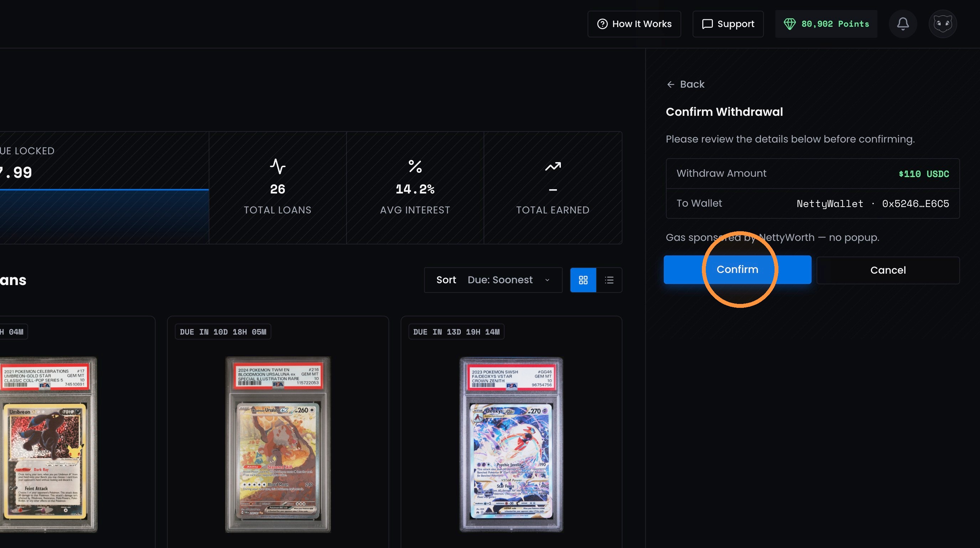980x548 pixels.
Task: Open the Support chat
Action: click(x=728, y=24)
